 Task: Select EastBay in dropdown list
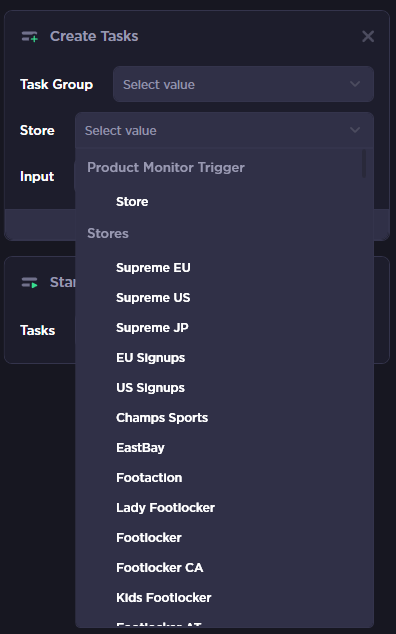click(224, 448)
